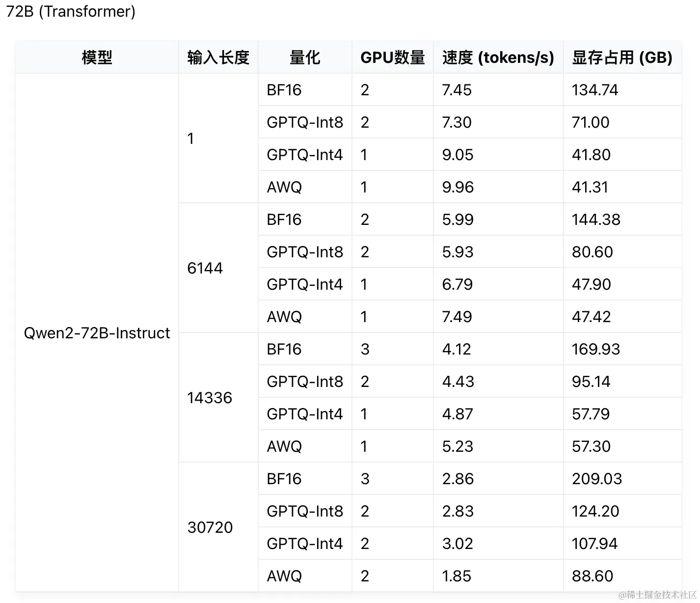The height and width of the screenshot is (603, 700).
Task: Select the memory value '71.00'
Action: coord(591,122)
